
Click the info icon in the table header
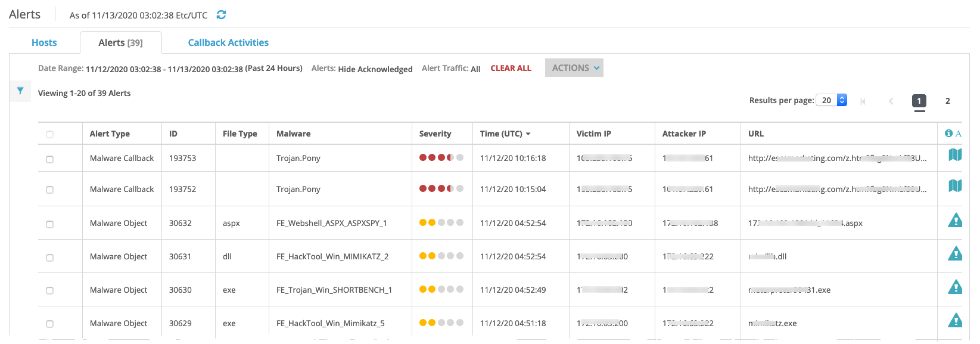[x=948, y=134]
